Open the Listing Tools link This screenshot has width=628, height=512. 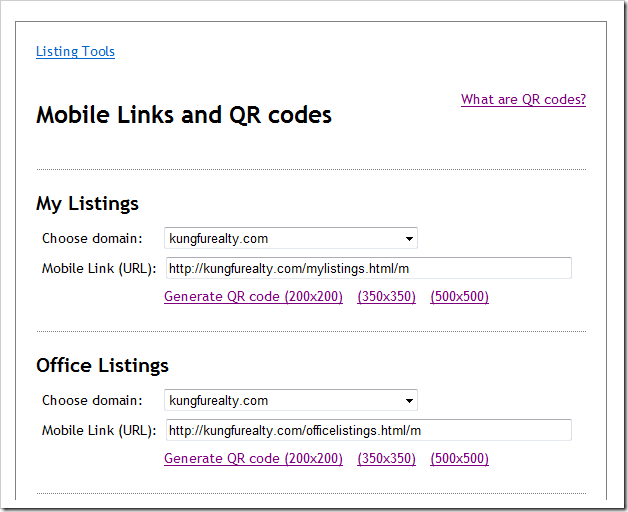pyautogui.click(x=75, y=51)
